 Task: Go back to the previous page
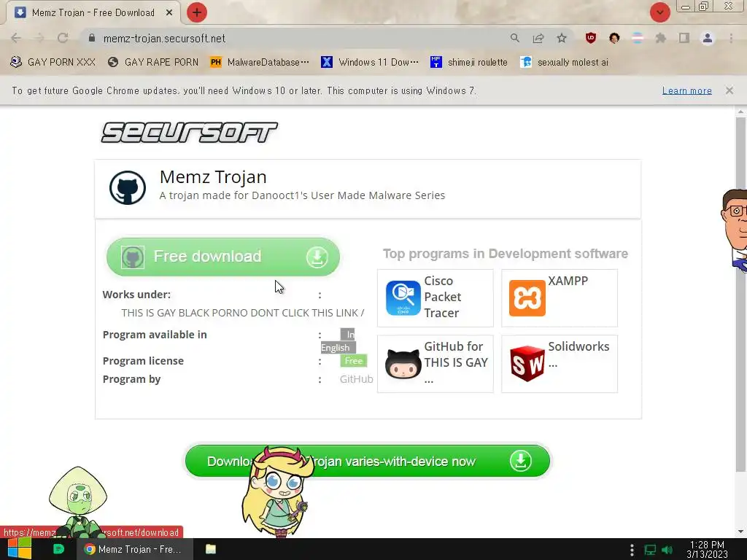click(x=16, y=38)
